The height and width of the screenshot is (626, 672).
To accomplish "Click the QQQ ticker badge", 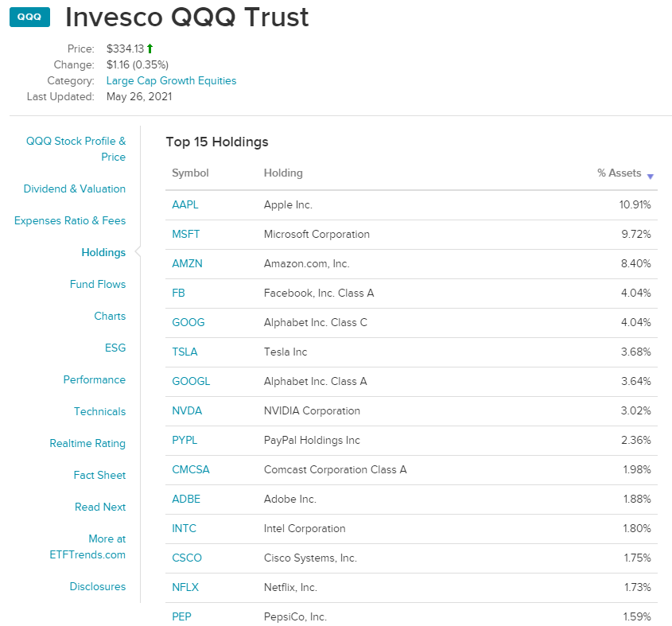I will point(29,17).
